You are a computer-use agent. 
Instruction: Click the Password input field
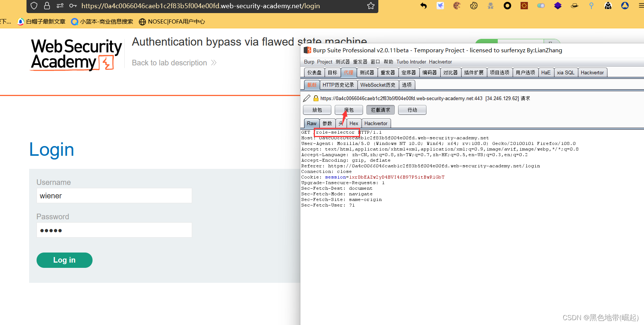click(x=114, y=230)
